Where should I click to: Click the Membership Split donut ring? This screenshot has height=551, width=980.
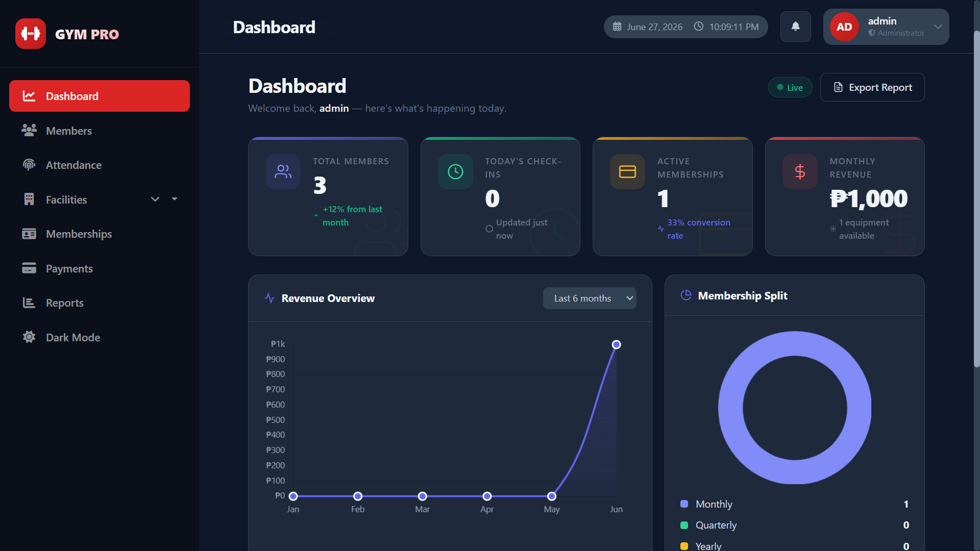730,408
